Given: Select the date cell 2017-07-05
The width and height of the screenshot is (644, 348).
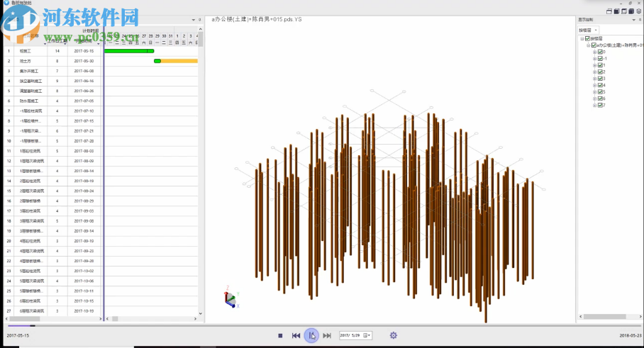Looking at the screenshot, I should pos(84,101).
